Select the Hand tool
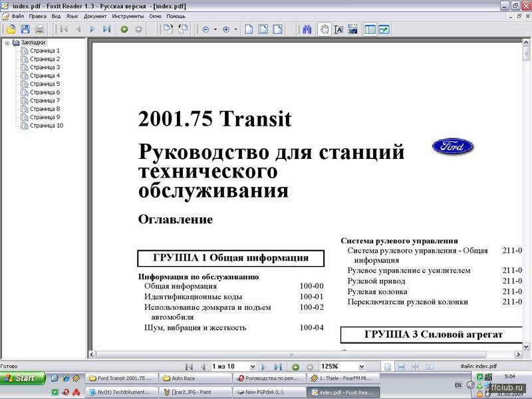This screenshot has height=399, width=532. [x=325, y=29]
